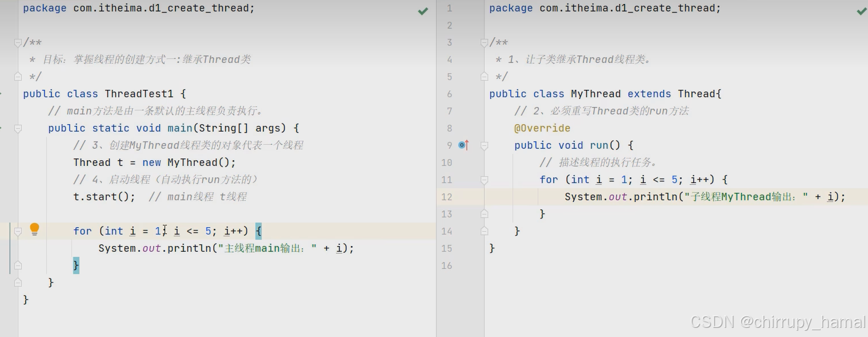Click 'String[] args' parameter
The width and height of the screenshot is (868, 337).
tap(239, 128)
